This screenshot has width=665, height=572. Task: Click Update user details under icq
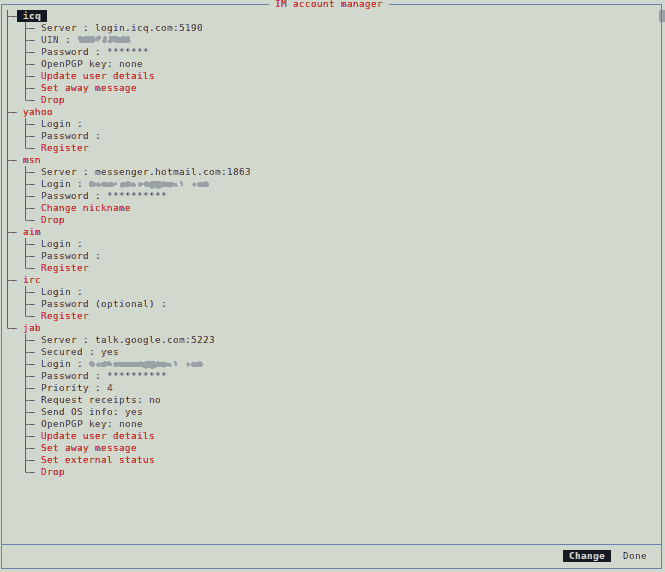[x=97, y=76]
